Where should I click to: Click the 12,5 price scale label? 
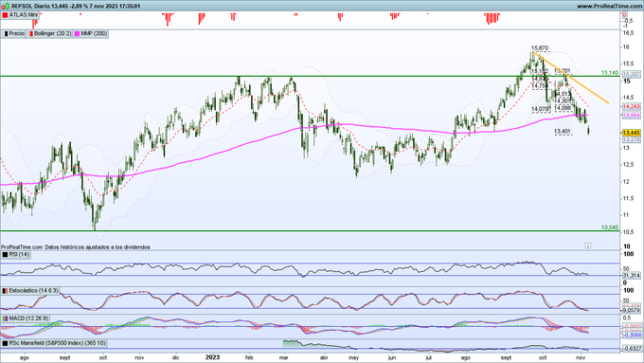tap(628, 165)
